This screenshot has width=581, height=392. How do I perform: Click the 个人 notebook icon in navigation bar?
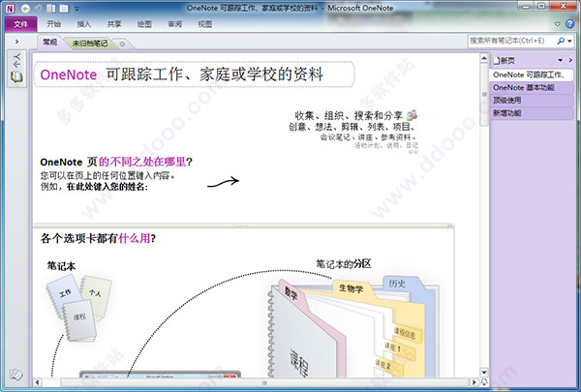pyautogui.click(x=16, y=69)
